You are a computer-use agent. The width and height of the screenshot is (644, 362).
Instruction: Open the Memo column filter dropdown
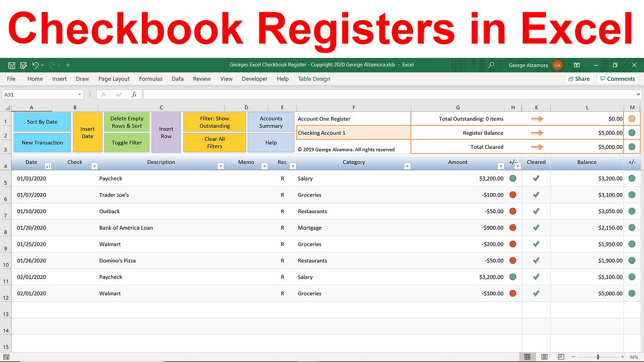point(264,166)
